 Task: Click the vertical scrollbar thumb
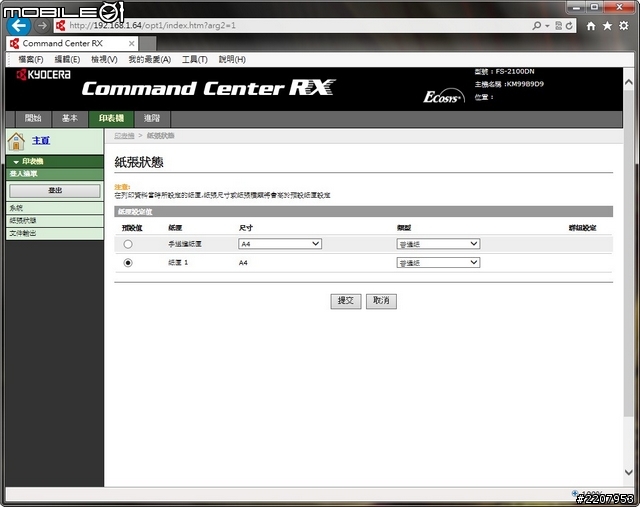point(629,253)
